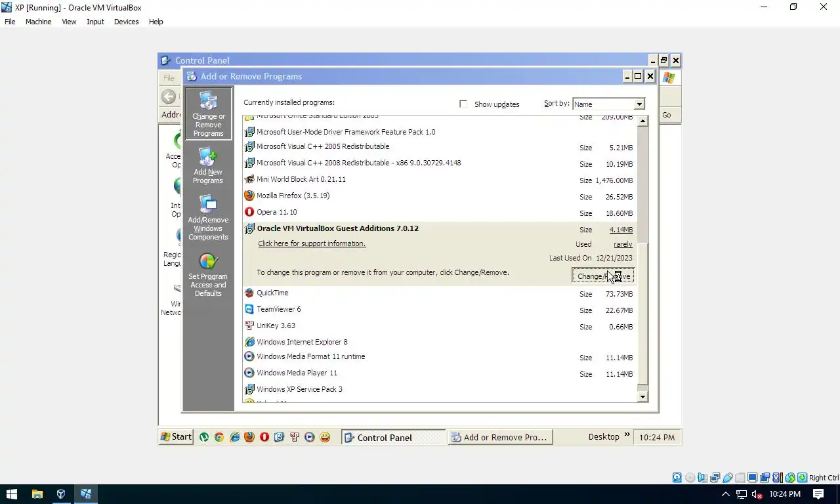Viewport: 840px width, 504px height.
Task: Select Microsoft User-Mode Driver Framework row
Action: point(440,132)
